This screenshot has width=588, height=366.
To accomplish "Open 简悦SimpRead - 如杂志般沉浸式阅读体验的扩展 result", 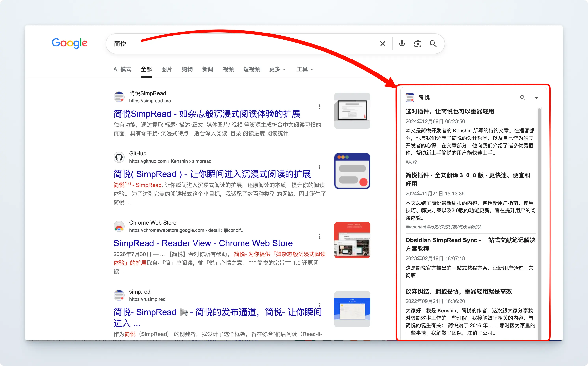I will coord(207,114).
